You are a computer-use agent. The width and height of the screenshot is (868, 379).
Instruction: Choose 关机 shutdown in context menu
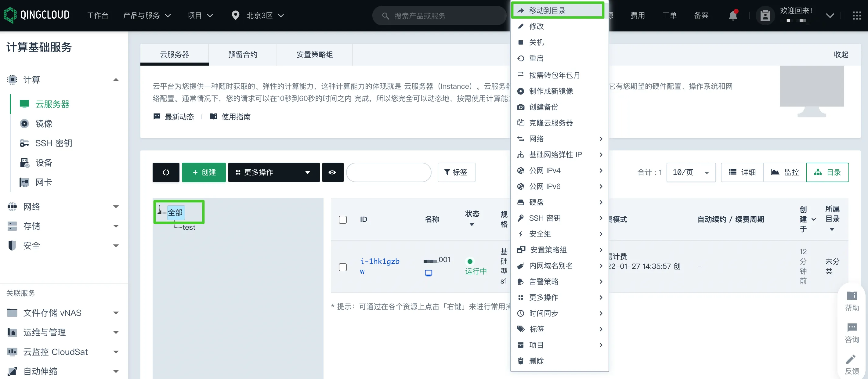click(x=559, y=42)
